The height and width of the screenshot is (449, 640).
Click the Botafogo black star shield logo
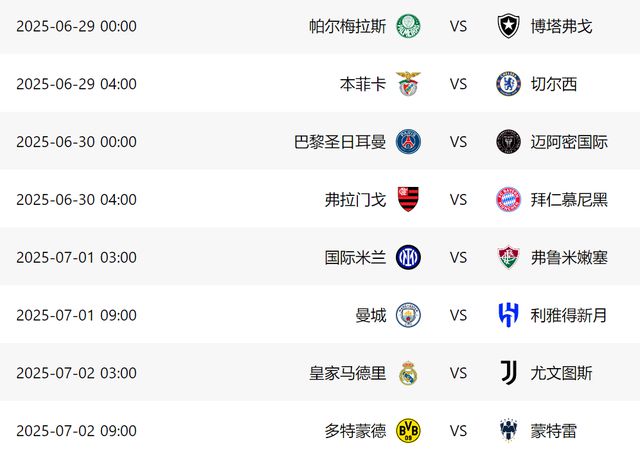[508, 26]
